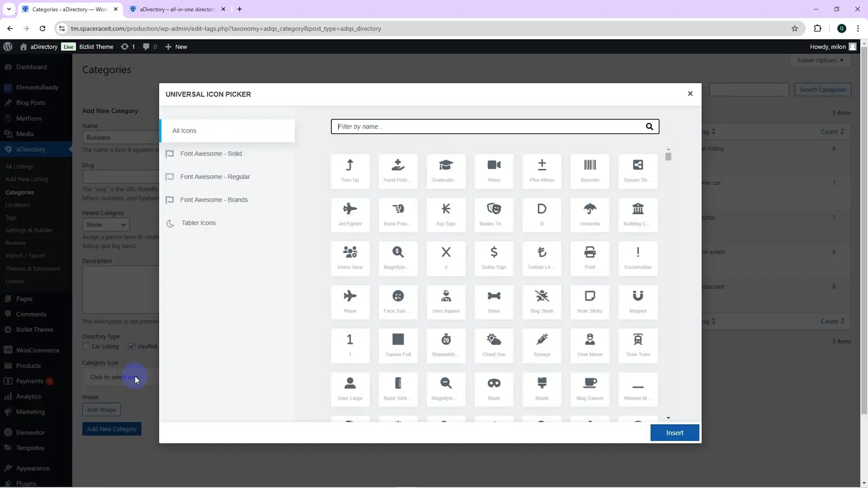
Task: Insert the selected icon
Action: (x=675, y=433)
